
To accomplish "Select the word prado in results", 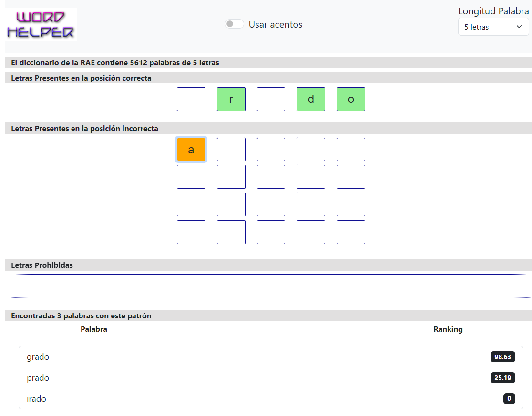I will pos(38,378).
